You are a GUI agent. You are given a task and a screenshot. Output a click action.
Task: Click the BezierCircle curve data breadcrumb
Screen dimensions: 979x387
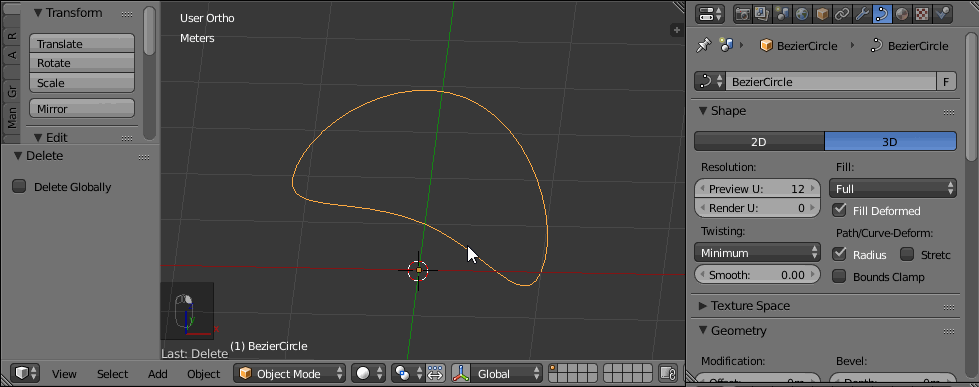(x=909, y=46)
